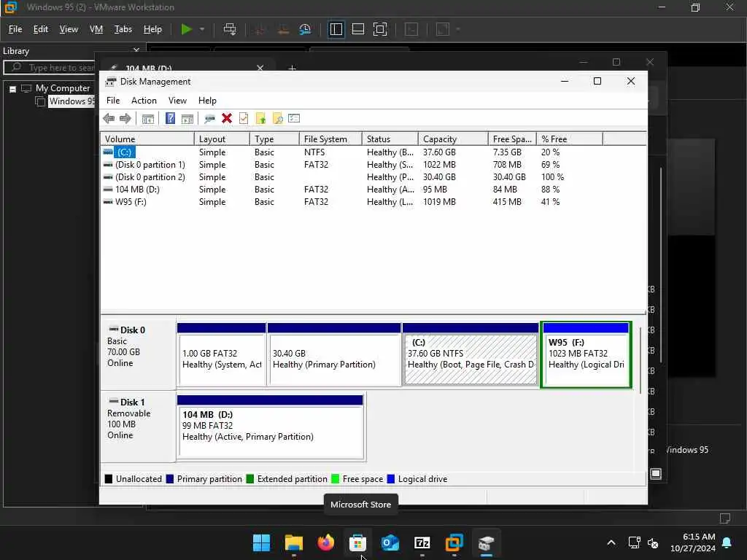The width and height of the screenshot is (747, 560).
Task: Open the Disk Management View menu
Action: click(177, 101)
